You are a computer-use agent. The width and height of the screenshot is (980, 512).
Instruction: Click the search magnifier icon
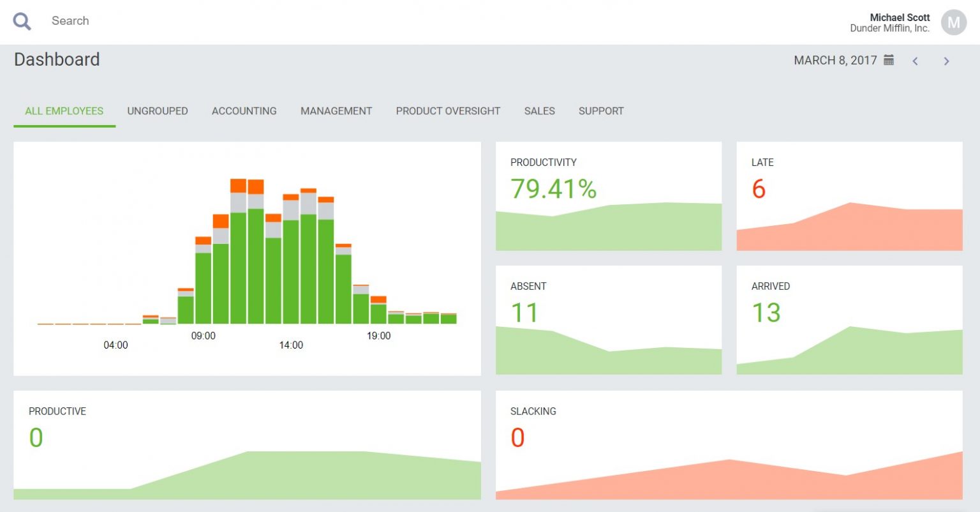pyautogui.click(x=22, y=20)
